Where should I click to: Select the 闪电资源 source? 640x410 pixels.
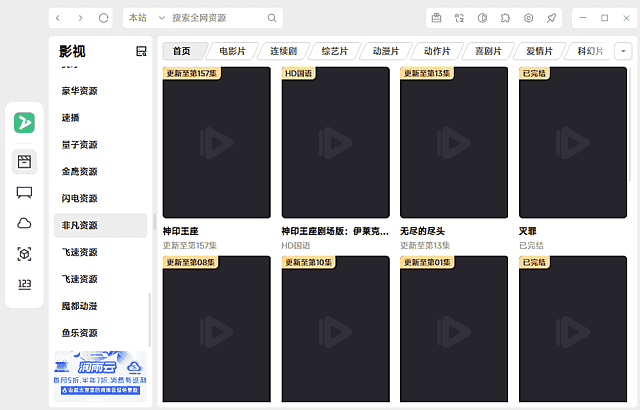[x=100, y=198]
